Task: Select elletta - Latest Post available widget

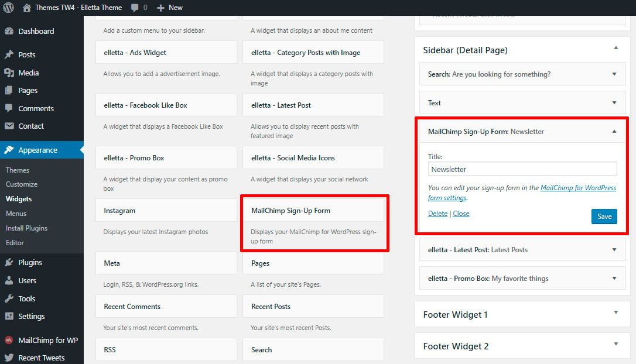Action: pos(313,105)
